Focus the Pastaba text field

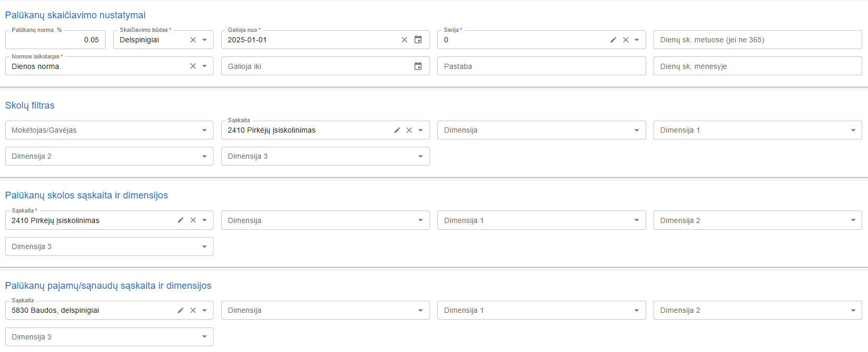[541, 66]
